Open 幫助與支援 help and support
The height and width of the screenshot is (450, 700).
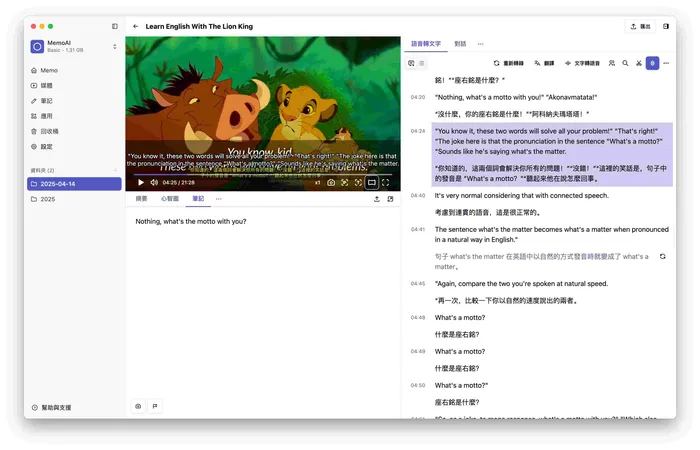tap(52, 408)
